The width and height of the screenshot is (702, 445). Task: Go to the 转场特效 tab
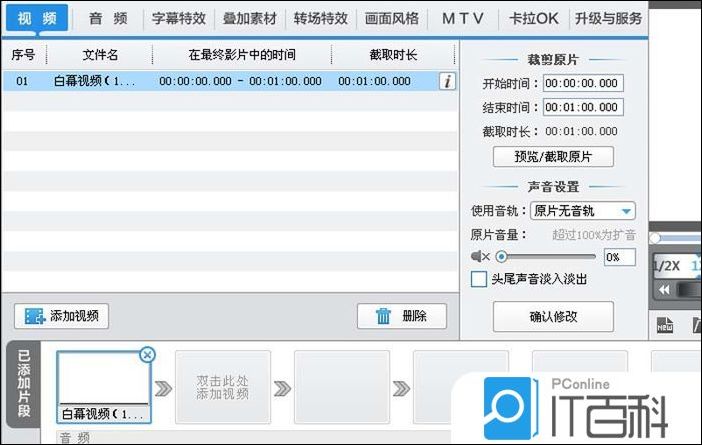321,18
